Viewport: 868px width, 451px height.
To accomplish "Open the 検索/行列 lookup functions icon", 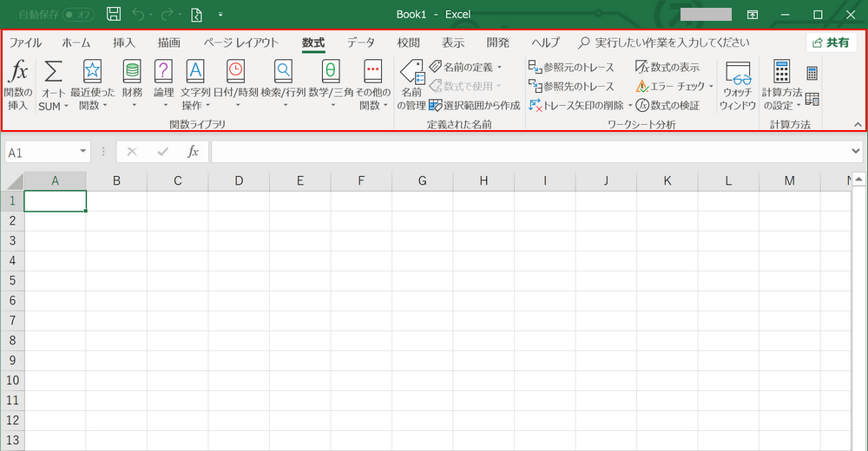I will coord(284,71).
